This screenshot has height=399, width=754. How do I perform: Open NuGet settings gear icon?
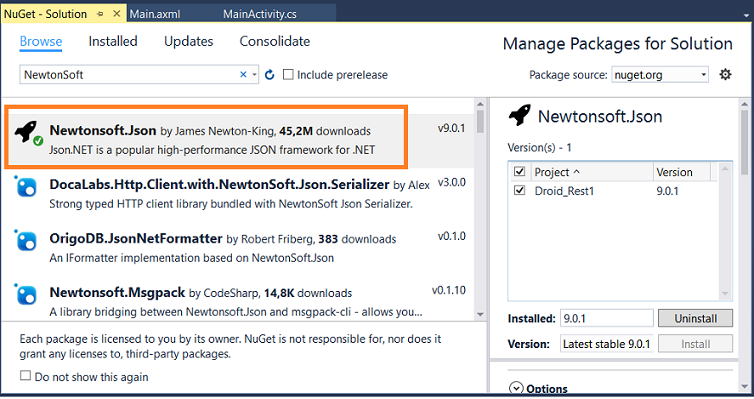(725, 75)
